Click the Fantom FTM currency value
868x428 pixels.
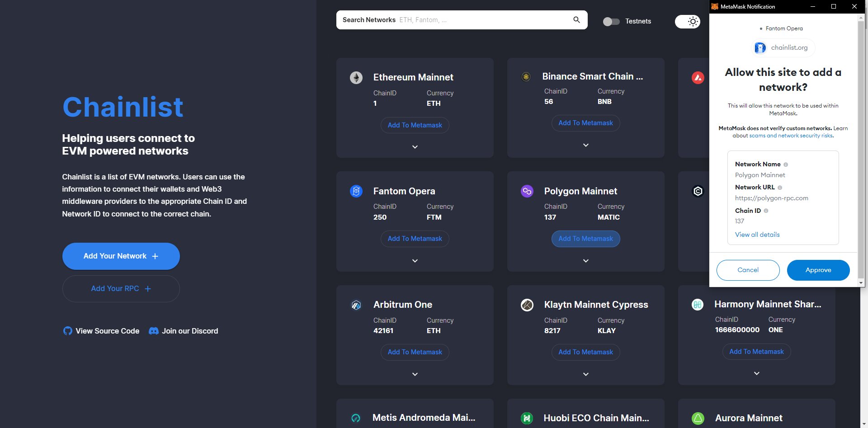click(x=434, y=217)
